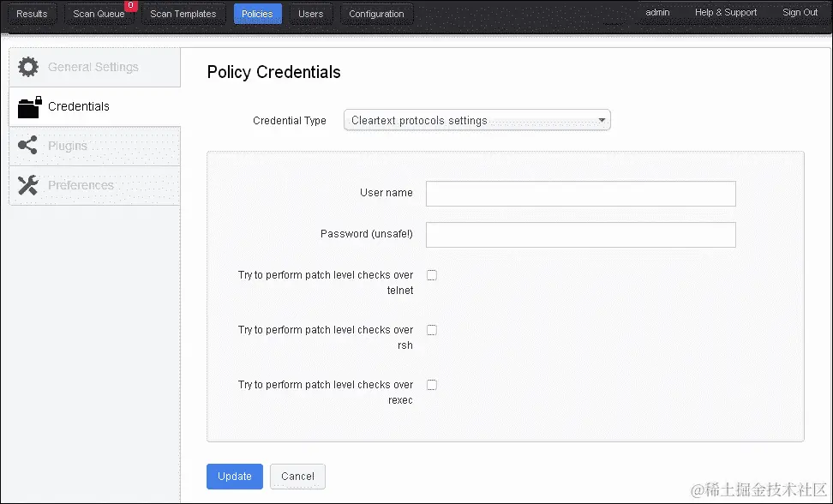This screenshot has width=833, height=504.
Task: Click the Password (unsafe!) label
Action: click(x=367, y=234)
